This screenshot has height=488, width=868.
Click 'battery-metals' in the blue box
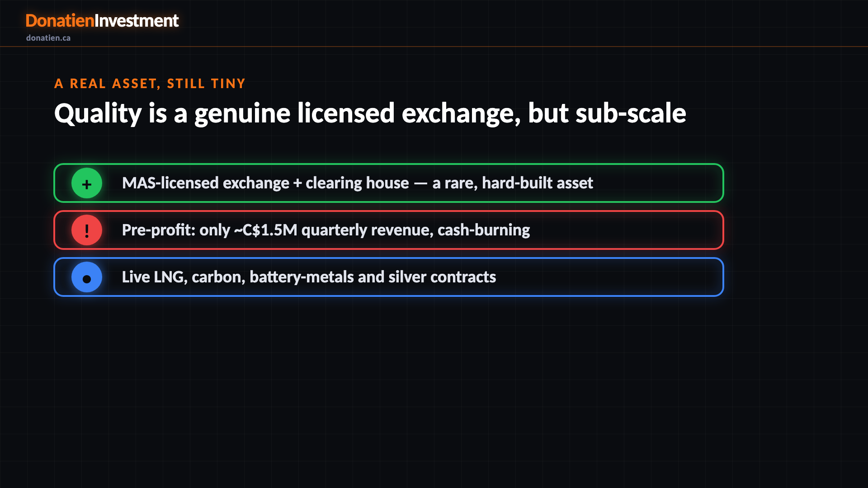pos(302,277)
